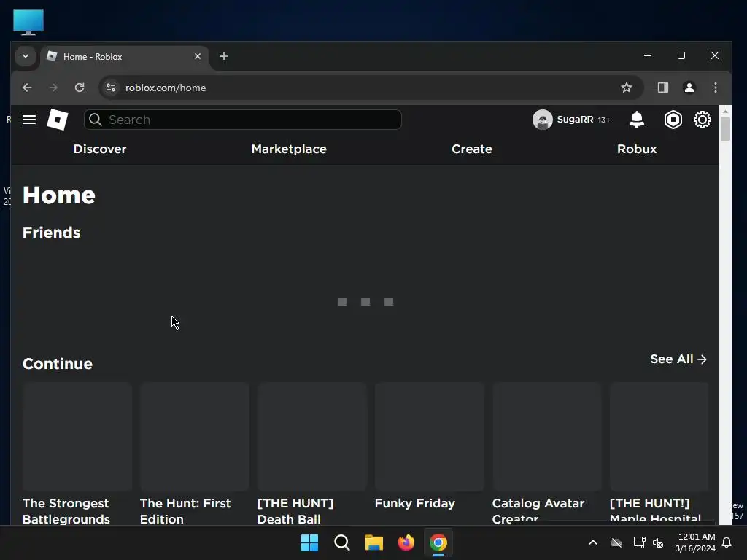Screen dimensions: 747x560
Task: Open the Marketplace tab
Action: [x=289, y=149]
